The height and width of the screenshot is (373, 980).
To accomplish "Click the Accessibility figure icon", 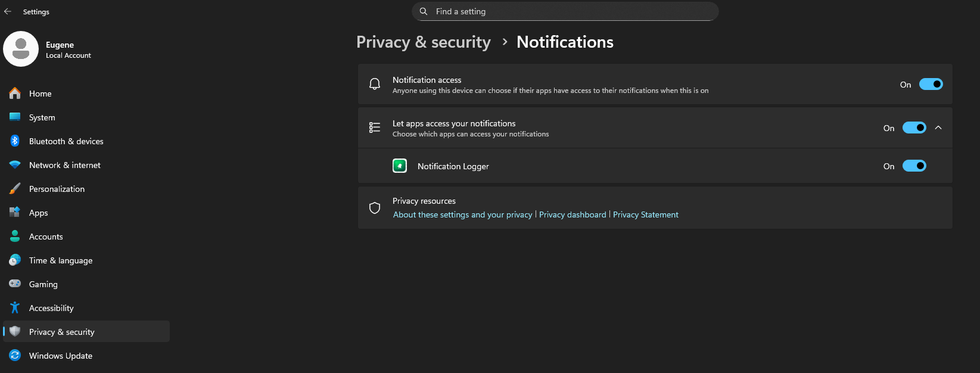I will point(15,308).
